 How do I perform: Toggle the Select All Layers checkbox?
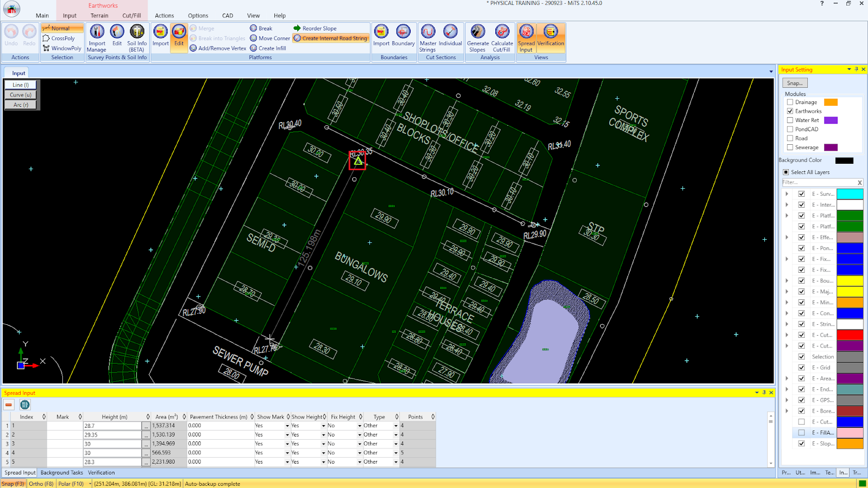tap(786, 172)
